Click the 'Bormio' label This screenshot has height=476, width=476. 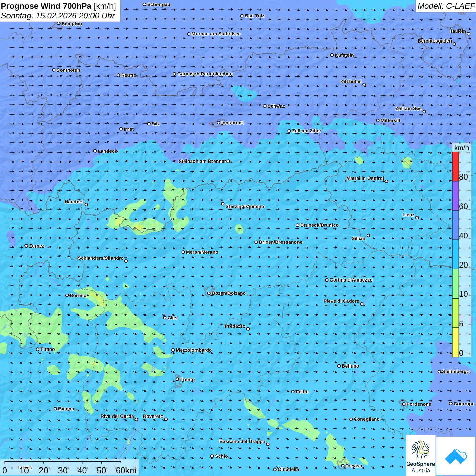[78, 295]
